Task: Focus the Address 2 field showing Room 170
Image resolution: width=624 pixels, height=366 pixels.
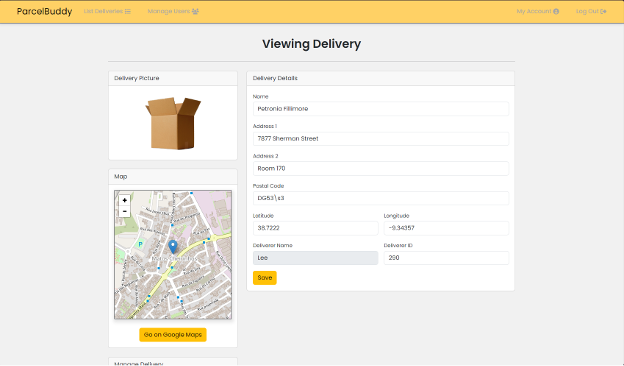Action: point(381,168)
